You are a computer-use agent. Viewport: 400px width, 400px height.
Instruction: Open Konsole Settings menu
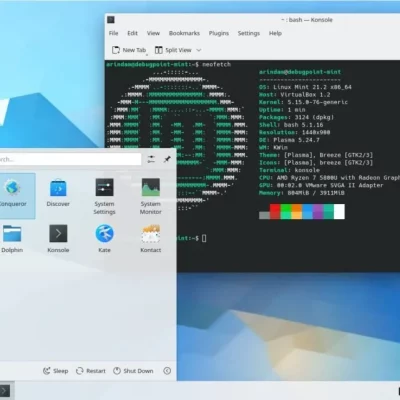point(249,33)
